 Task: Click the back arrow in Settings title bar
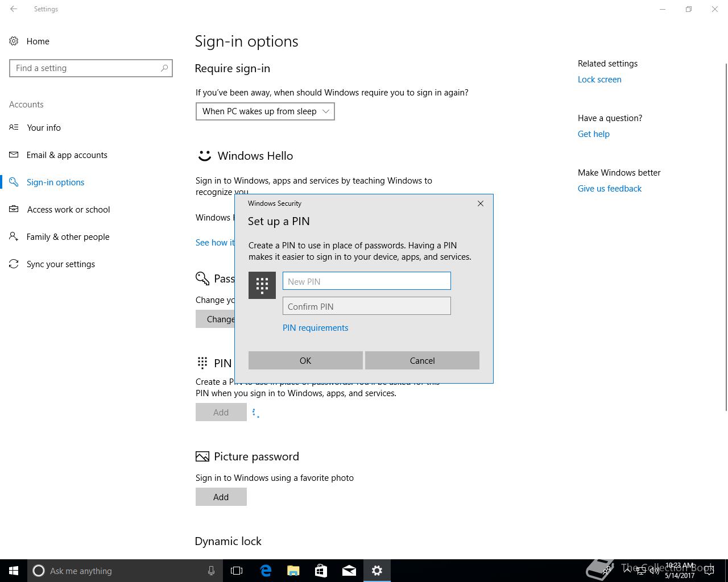14,9
